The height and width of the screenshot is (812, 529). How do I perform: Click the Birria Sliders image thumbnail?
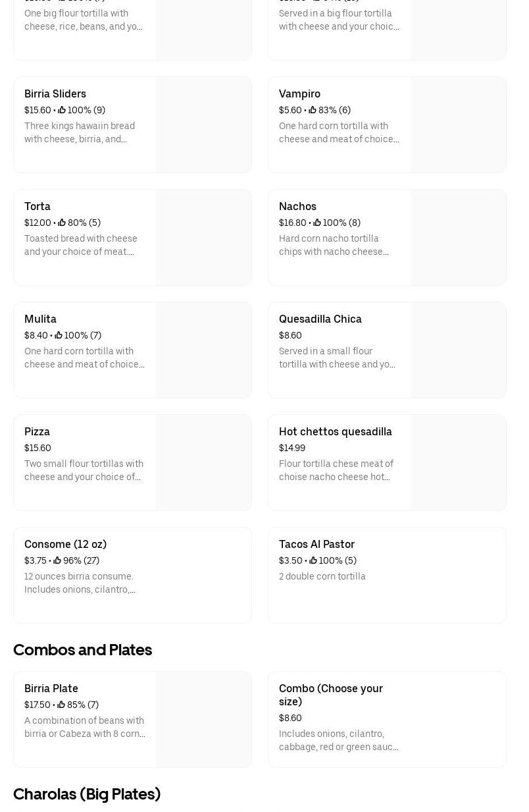pos(203,125)
